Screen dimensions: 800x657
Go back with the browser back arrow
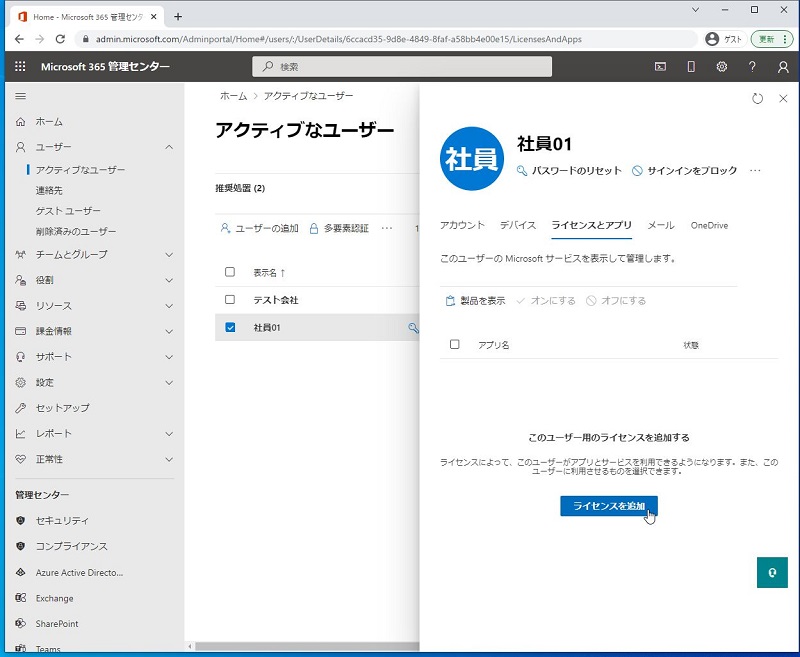point(19,39)
